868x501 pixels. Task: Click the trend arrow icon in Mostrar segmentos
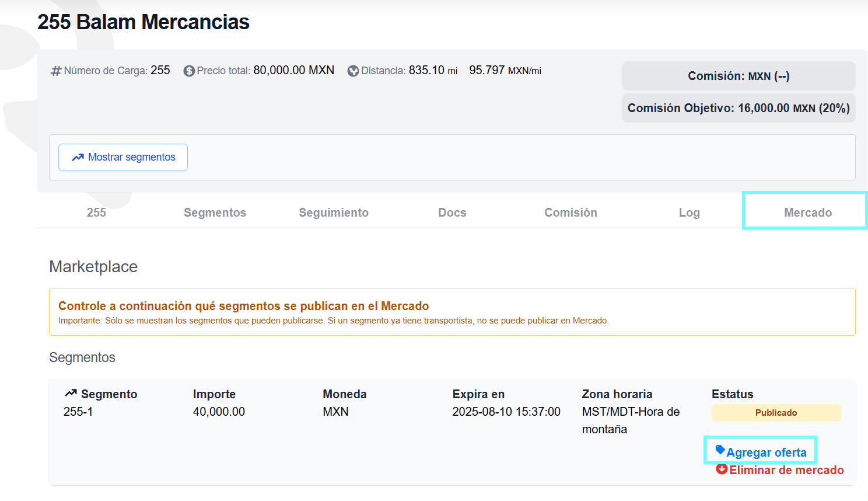pos(78,157)
